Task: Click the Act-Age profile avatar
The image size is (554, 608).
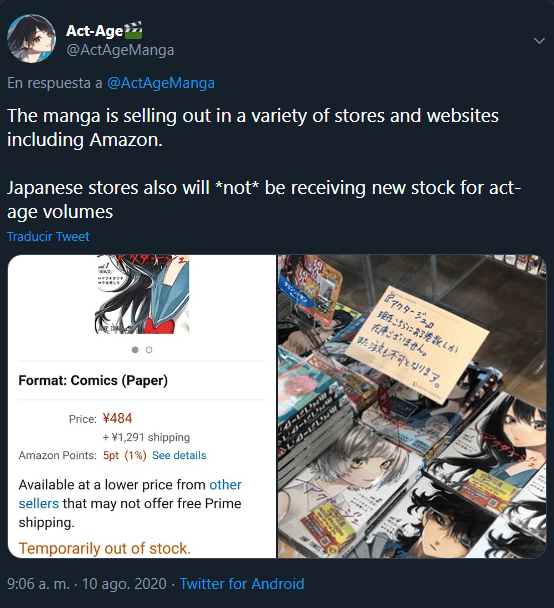Action: click(31, 38)
